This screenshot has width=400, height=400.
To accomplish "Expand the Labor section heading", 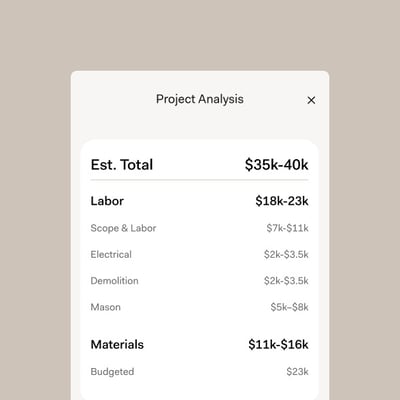I will pyautogui.click(x=107, y=201).
